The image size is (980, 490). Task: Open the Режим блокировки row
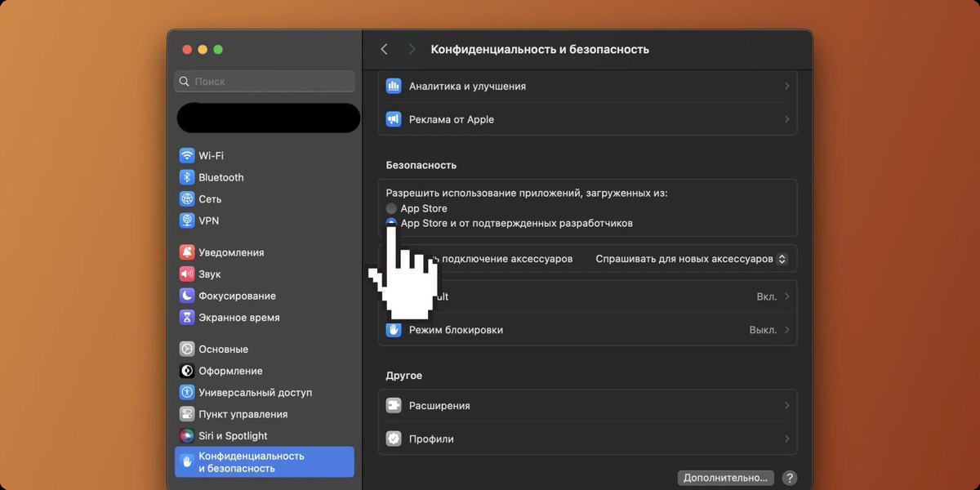(587, 330)
